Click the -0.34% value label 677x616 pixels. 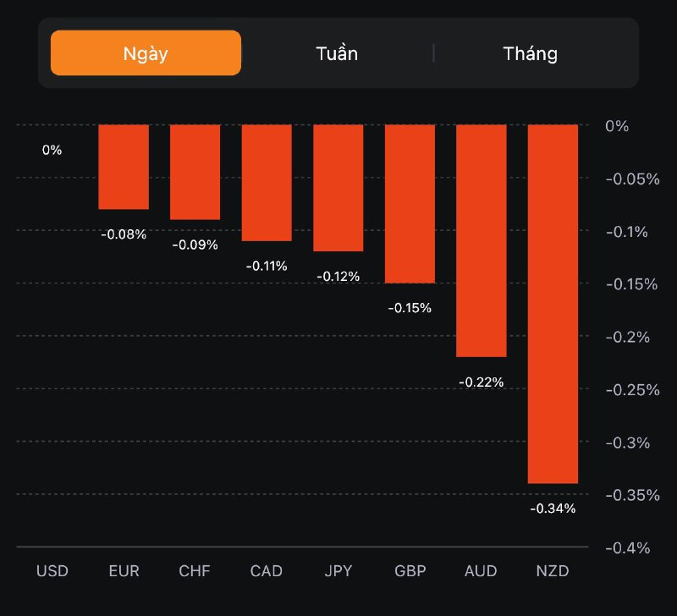coord(553,509)
